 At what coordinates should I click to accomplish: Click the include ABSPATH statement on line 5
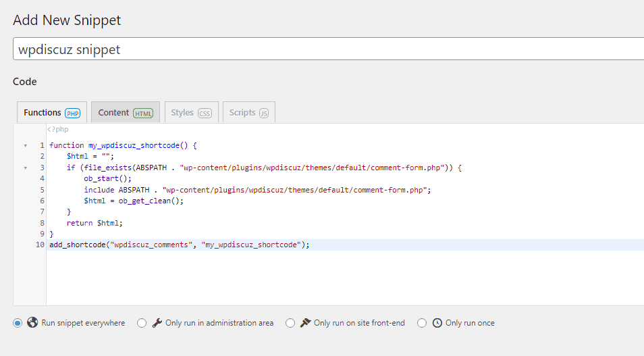[x=257, y=190]
